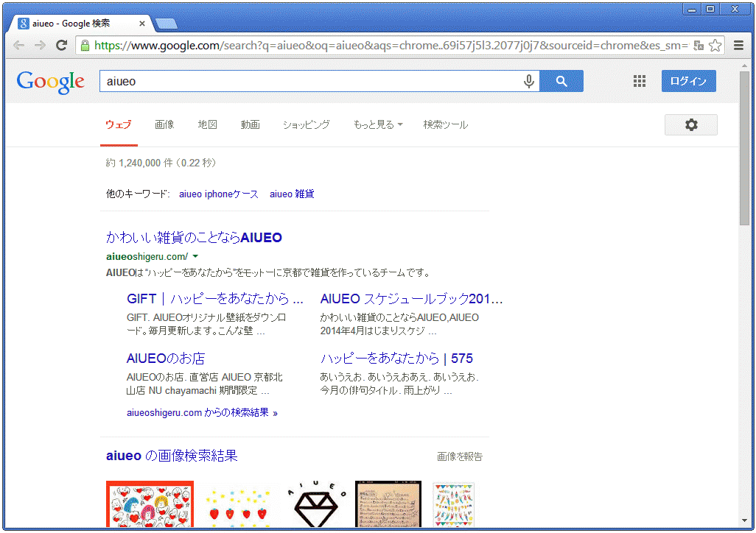The height and width of the screenshot is (533, 756).
Task: Click the scrollbar up arrow
Action: point(744,65)
